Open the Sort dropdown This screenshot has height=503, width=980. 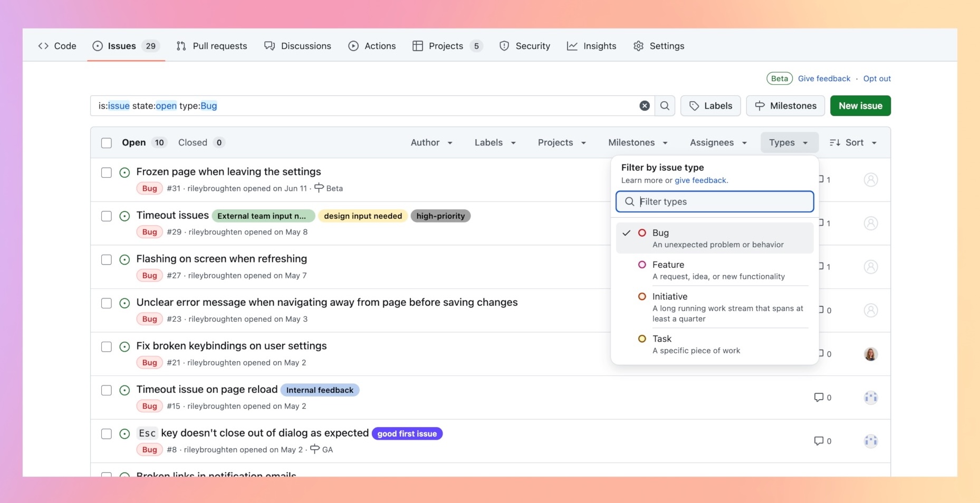pyautogui.click(x=853, y=143)
